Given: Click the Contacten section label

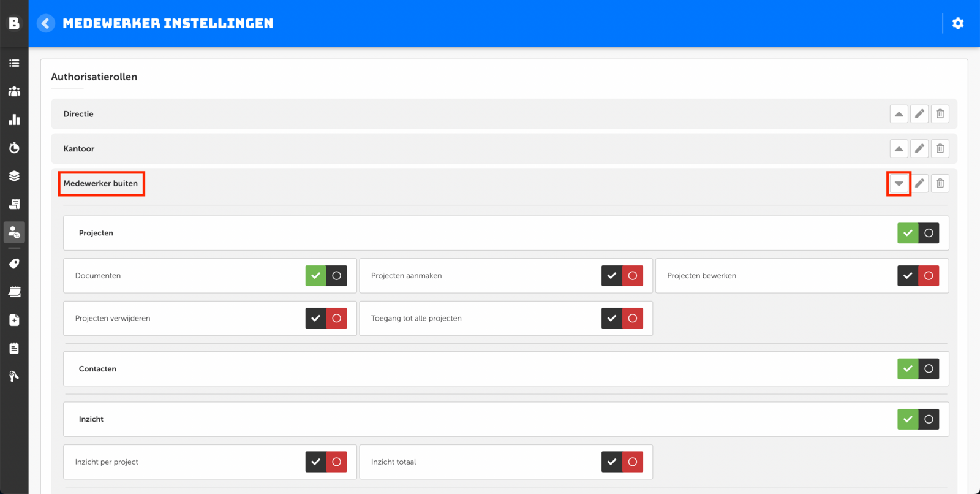Looking at the screenshot, I should click(97, 369).
